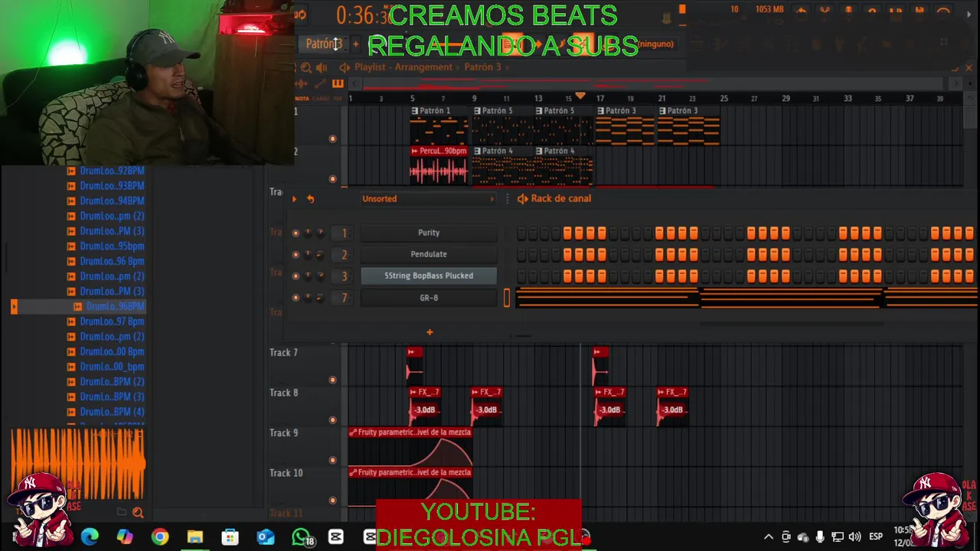Select Percul..90bpm audio clip on track 2
The height and width of the screenshot is (551, 980).
click(x=439, y=165)
